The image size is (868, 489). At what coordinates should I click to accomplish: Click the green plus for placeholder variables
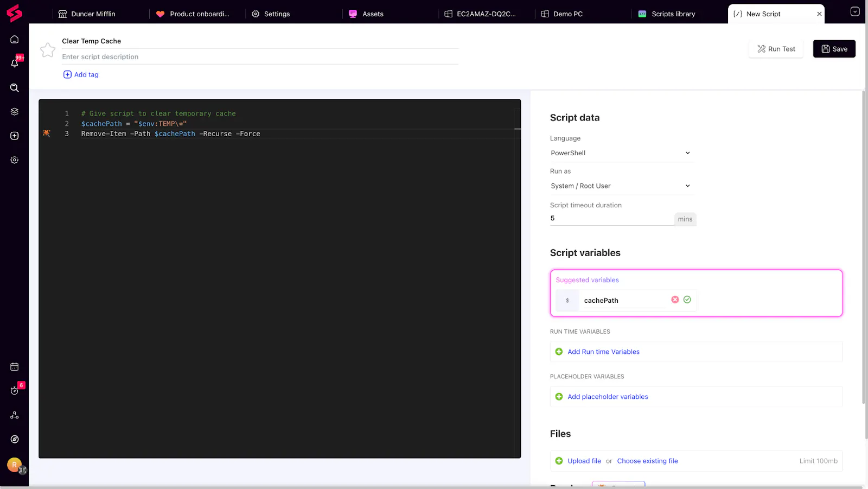click(559, 397)
